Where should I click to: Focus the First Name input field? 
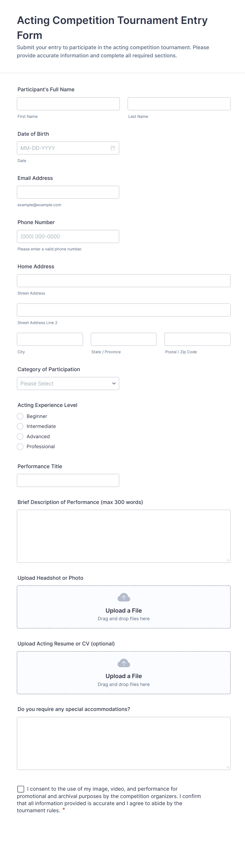click(68, 104)
